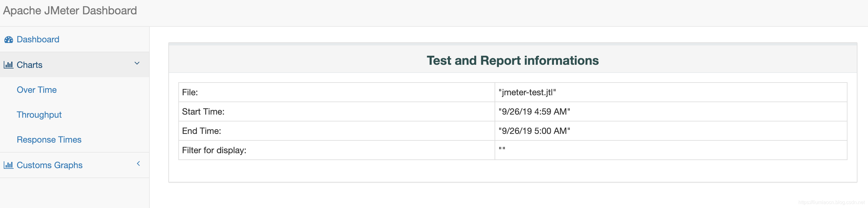Click the Test and Report informations heading

(513, 60)
